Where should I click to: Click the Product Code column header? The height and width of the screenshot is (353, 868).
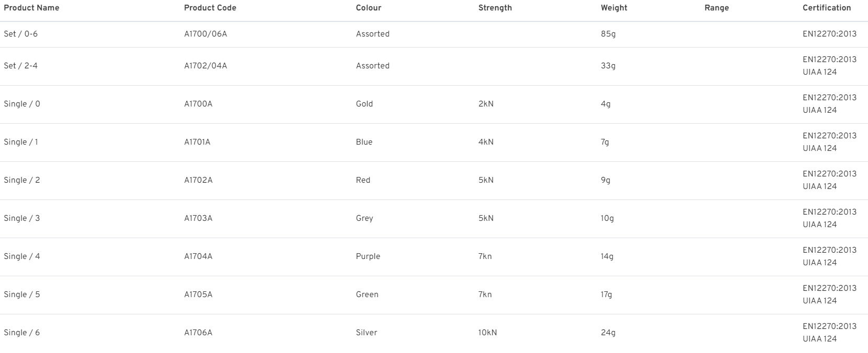tap(210, 8)
